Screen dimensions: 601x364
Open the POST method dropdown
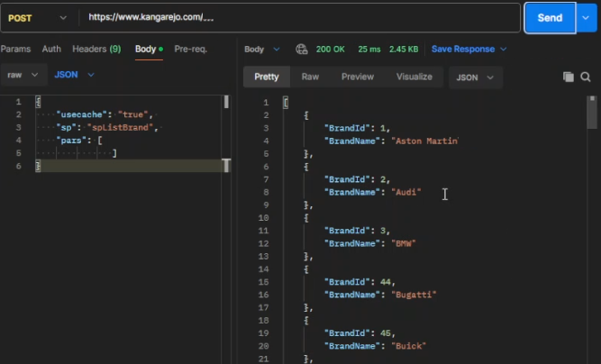coord(37,18)
